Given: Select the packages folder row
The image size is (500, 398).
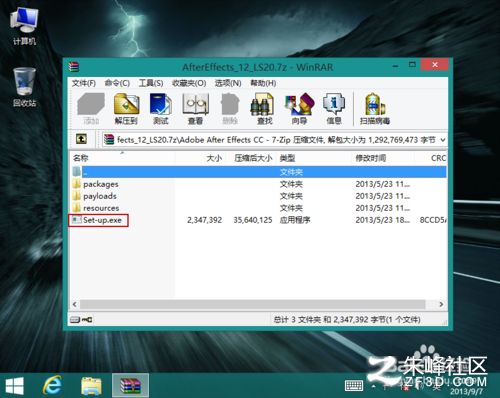Looking at the screenshot, I should (258, 184).
